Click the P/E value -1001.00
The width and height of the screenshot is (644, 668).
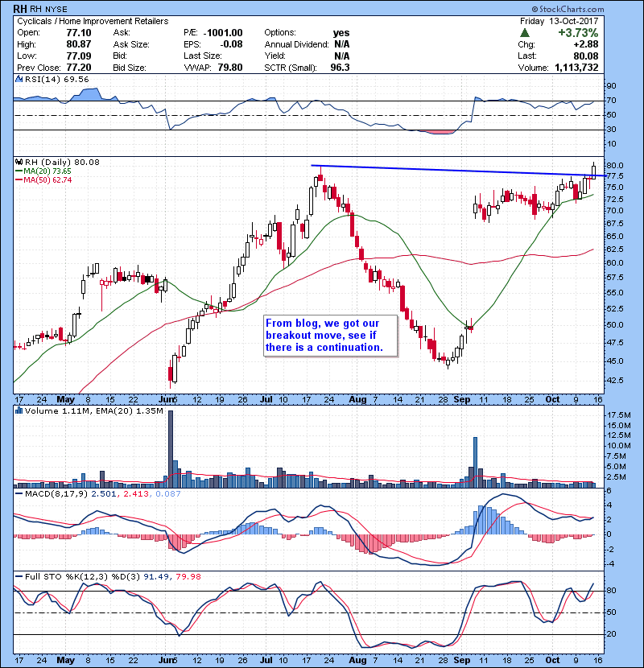223,33
